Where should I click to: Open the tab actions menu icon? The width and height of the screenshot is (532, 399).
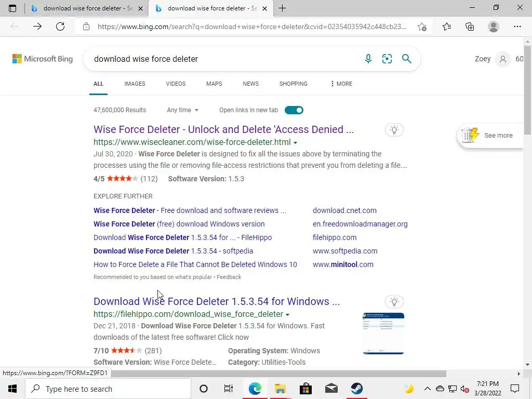pos(12,8)
